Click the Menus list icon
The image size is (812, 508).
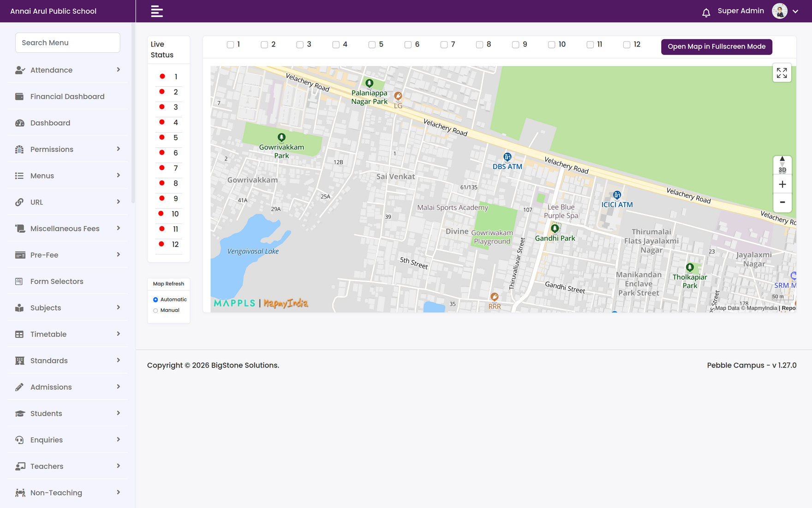click(19, 175)
